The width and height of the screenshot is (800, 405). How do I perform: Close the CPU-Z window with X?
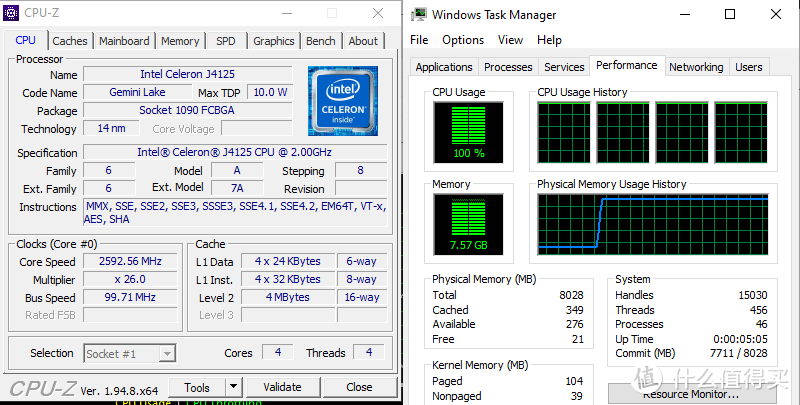point(377,14)
